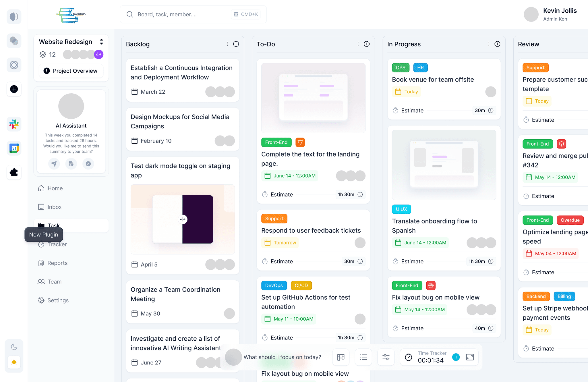Send the AI Assistant weekly summary
The width and height of the screenshot is (588, 382).
click(54, 164)
